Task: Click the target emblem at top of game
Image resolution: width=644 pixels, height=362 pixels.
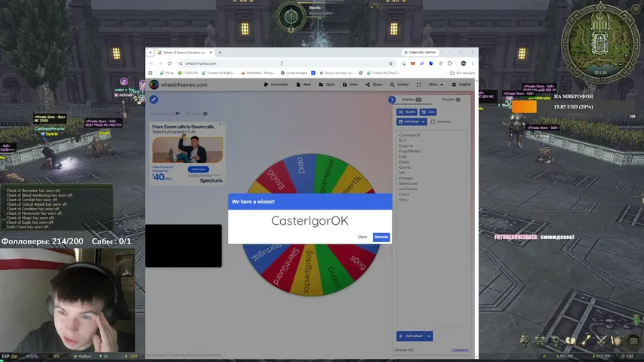Action: click(291, 17)
